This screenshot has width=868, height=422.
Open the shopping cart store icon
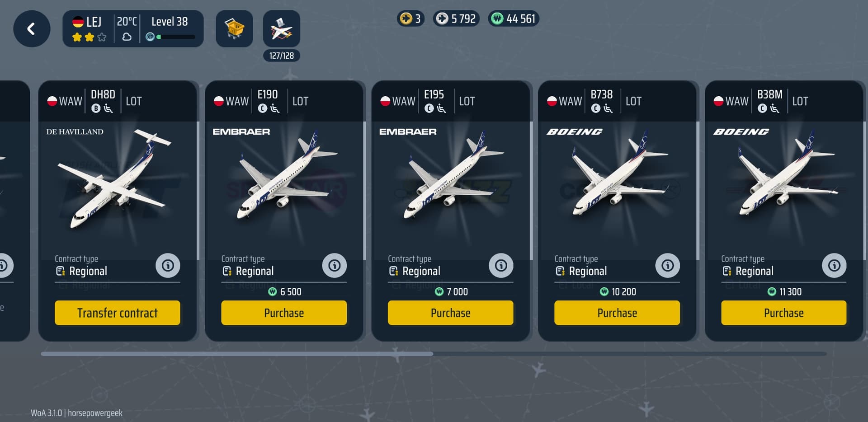[x=234, y=29]
